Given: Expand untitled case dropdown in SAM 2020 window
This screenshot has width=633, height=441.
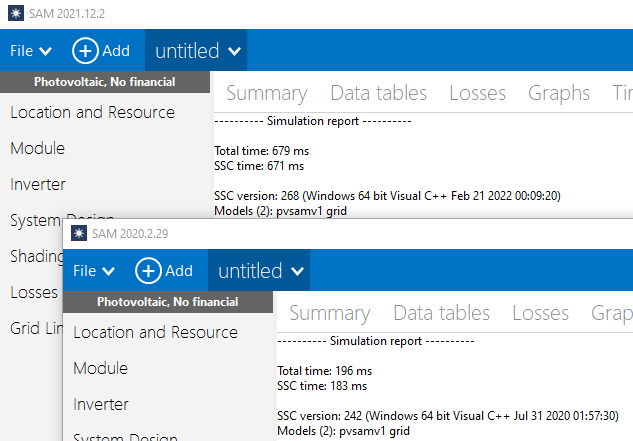Looking at the screenshot, I should point(297,271).
